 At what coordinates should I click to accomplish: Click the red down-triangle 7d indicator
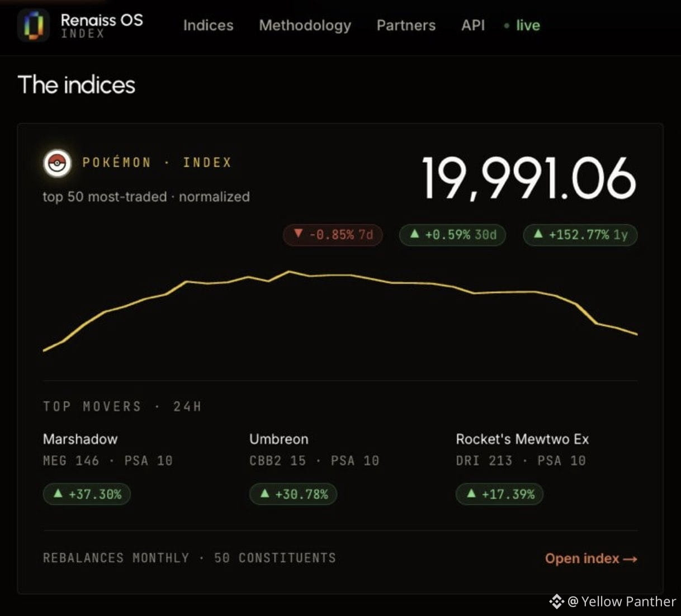[298, 233]
